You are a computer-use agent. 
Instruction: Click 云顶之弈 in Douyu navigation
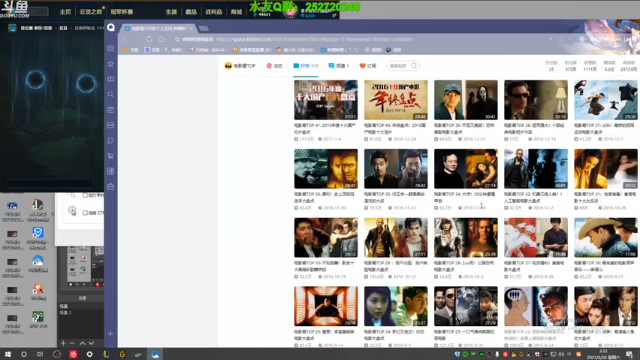91,12
